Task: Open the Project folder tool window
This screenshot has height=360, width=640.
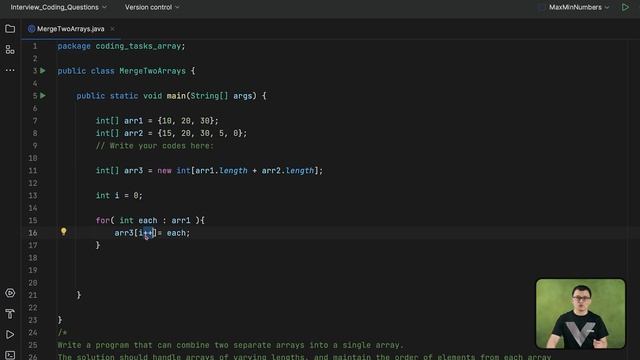Action: click(10, 29)
